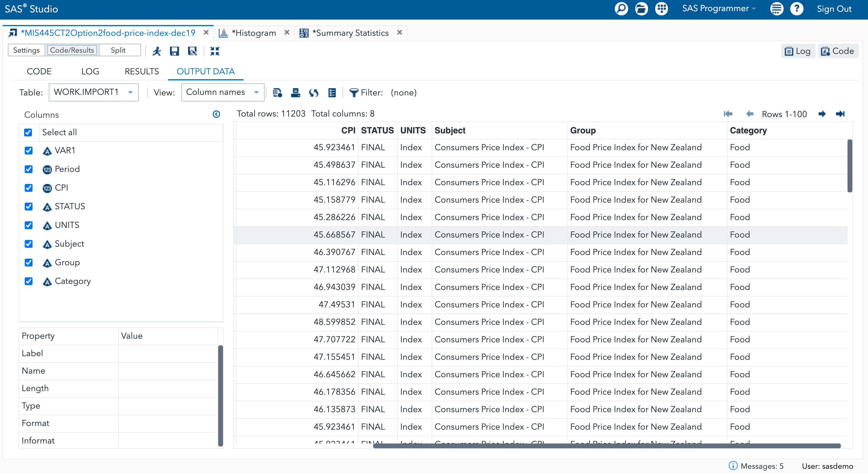Viewport: 868px width, 473px height.
Task: Print the output data table
Action: tap(295, 92)
